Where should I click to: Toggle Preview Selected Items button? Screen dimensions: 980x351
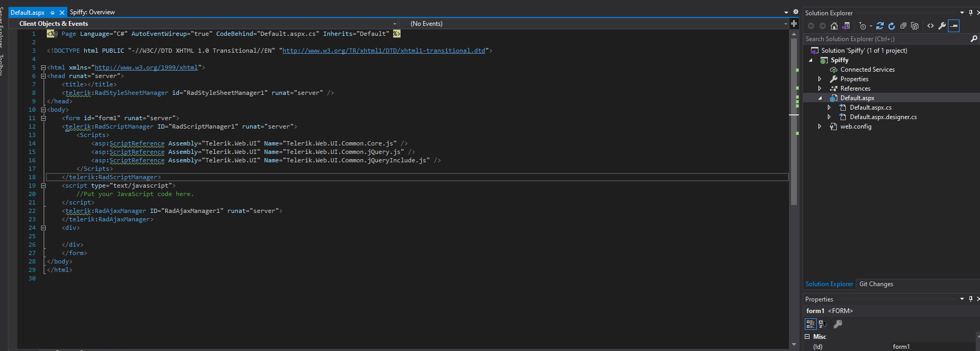[954, 26]
